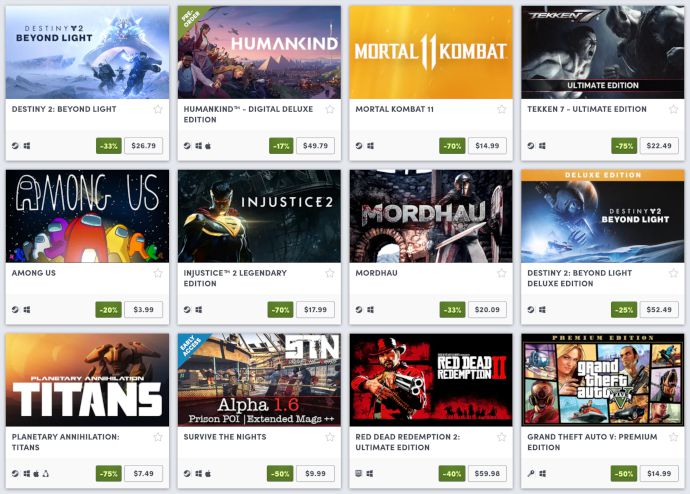
Task: Toggle wishlist star for Destiny 2: Beyond Light
Action: [158, 109]
